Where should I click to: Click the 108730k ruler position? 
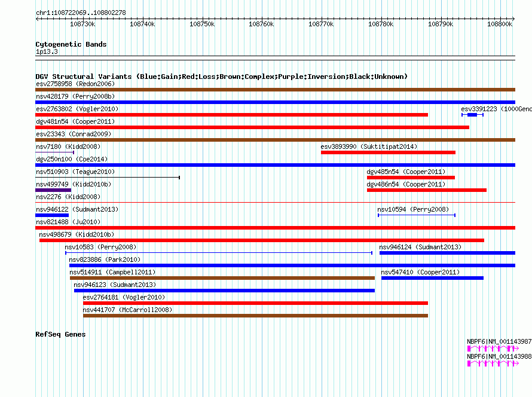point(82,24)
